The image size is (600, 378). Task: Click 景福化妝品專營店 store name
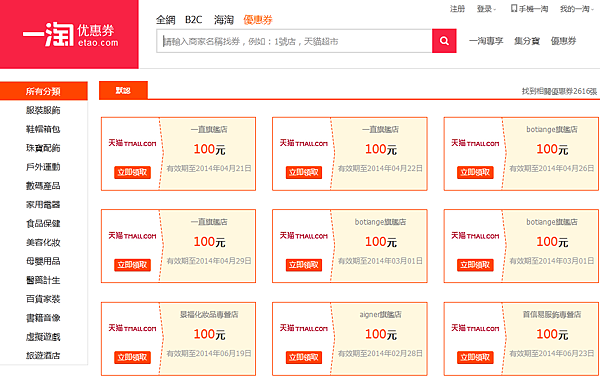pyautogui.click(x=209, y=314)
